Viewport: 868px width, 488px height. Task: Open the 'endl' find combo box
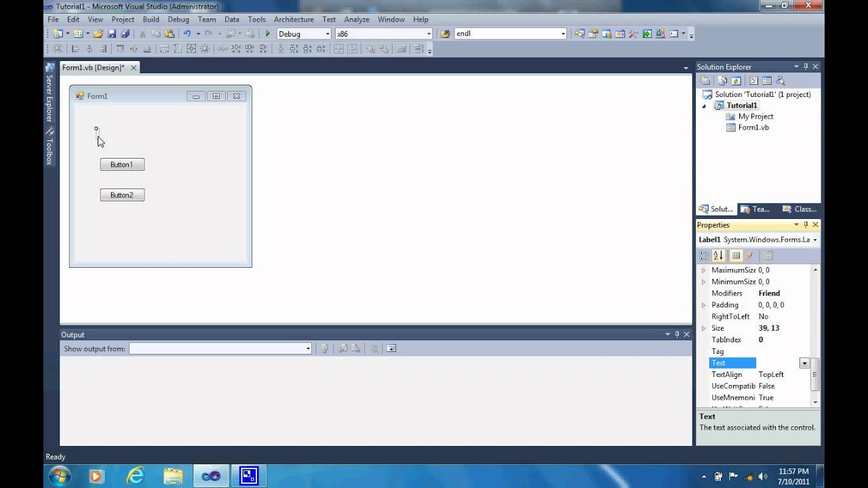(x=563, y=33)
